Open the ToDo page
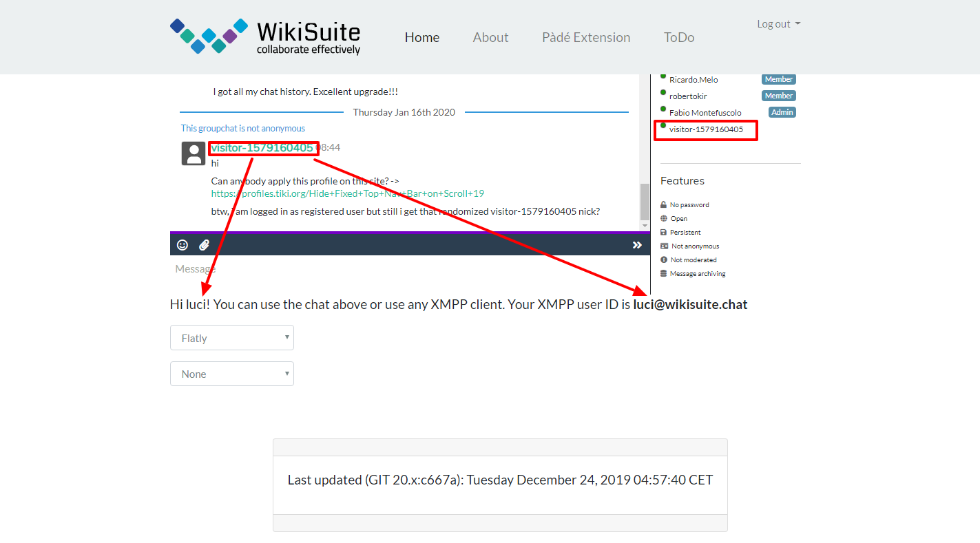This screenshot has width=980, height=543. pyautogui.click(x=679, y=37)
